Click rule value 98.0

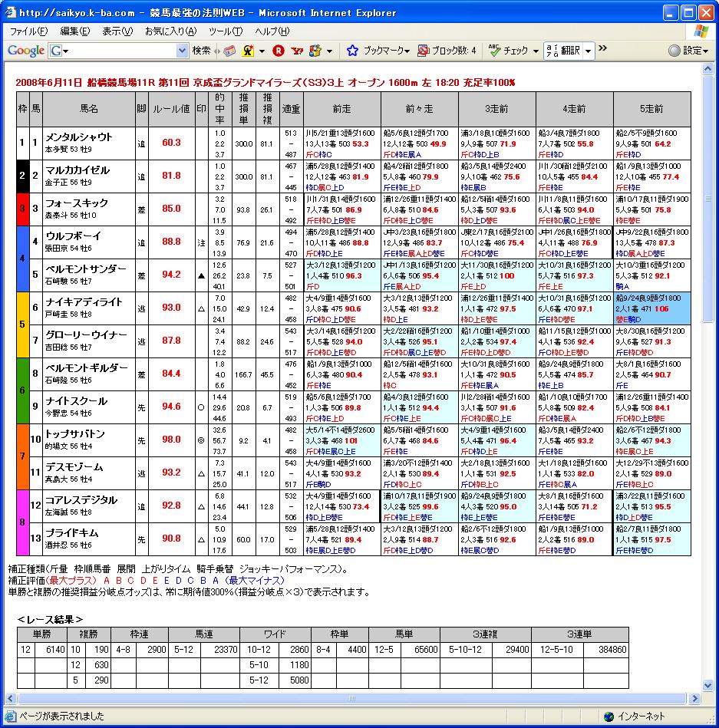[x=171, y=440]
